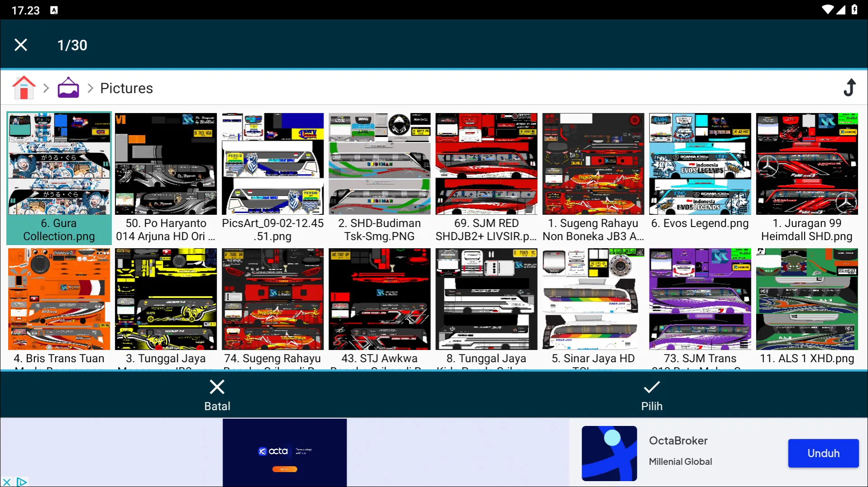Select the 1. Juragan 99 Heimdall SHD.png thumbnail
The height and width of the screenshot is (487, 868).
coord(806,164)
